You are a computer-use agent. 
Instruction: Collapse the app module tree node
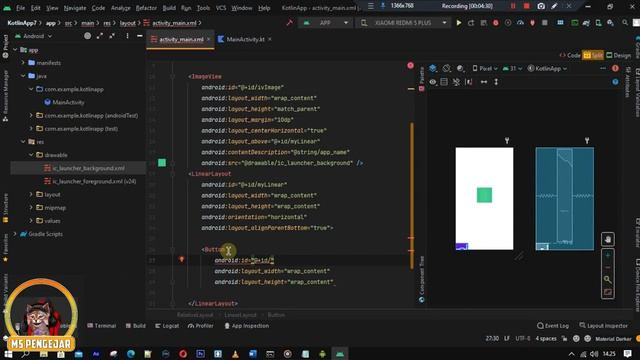(x=16, y=50)
